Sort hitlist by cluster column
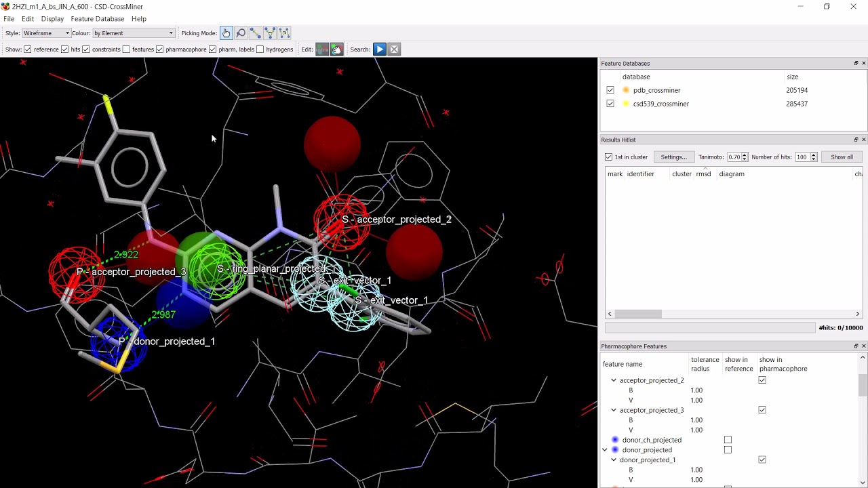The height and width of the screenshot is (488, 868). 682,174
